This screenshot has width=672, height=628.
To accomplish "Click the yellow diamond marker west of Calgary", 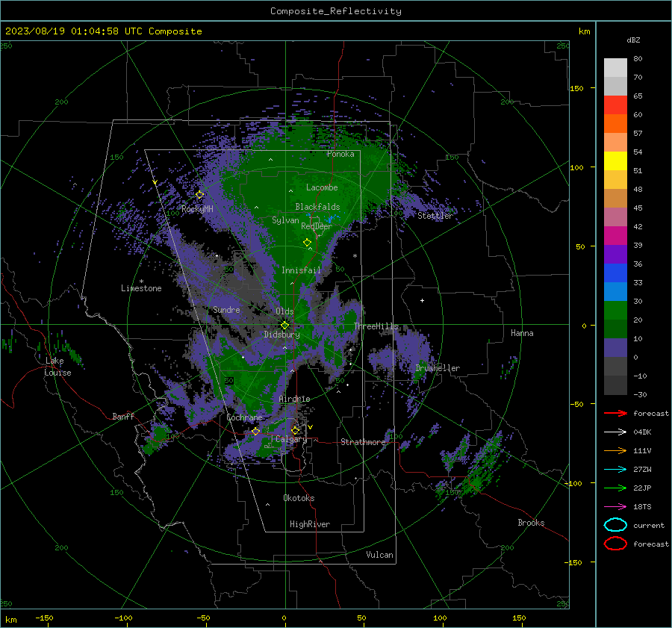I will 256,431.
